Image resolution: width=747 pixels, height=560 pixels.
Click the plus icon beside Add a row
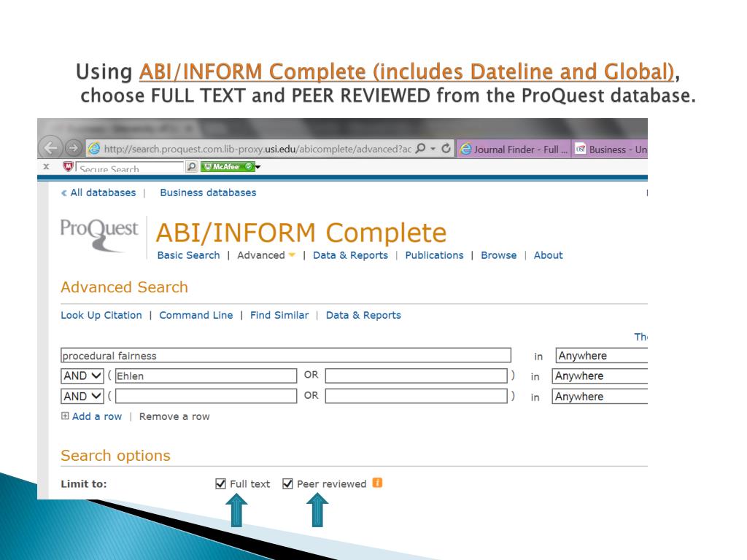65,416
